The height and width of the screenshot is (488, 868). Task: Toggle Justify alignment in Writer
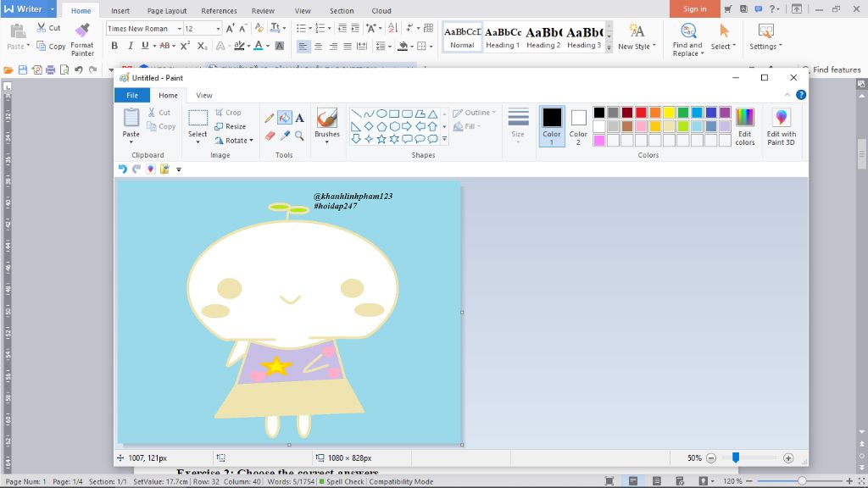click(x=347, y=47)
